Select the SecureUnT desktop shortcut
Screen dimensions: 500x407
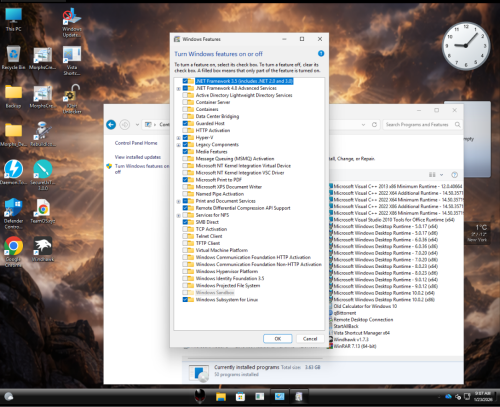(x=43, y=174)
